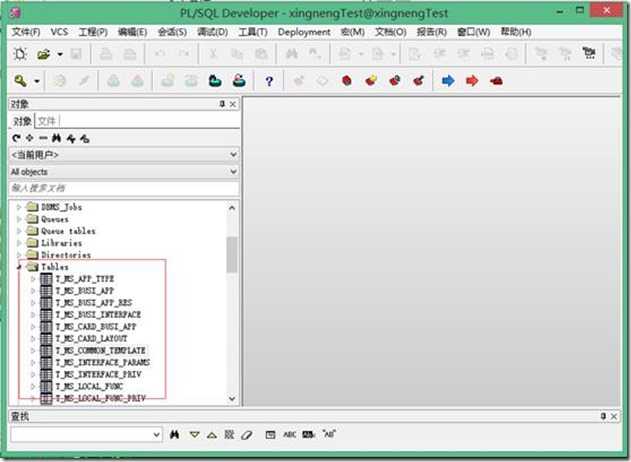The height and width of the screenshot is (462, 631).
Task: Click the Log on key icon
Action: (20, 81)
